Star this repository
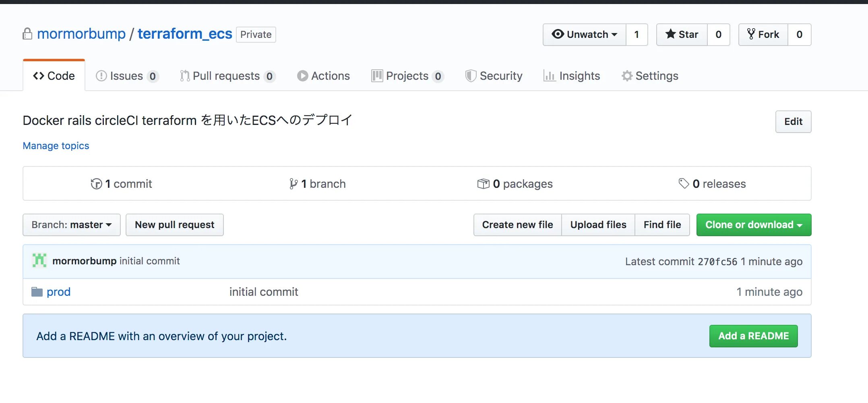This screenshot has height=403, width=868. point(682,35)
